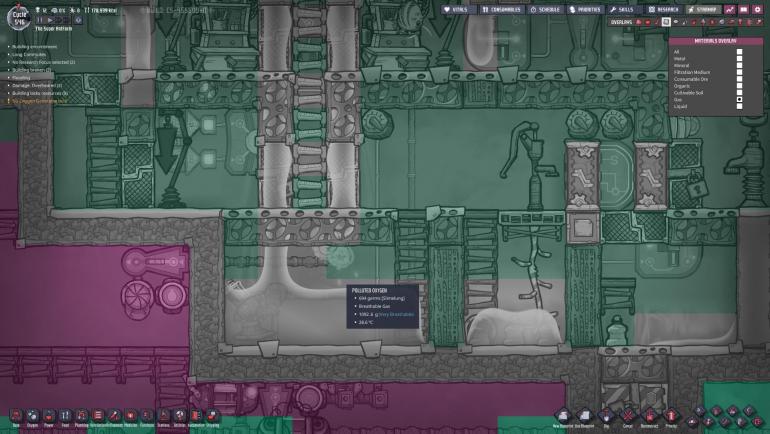Switch to the Temperature overlay icon
This screenshot has width=770, height=434.
657,22
